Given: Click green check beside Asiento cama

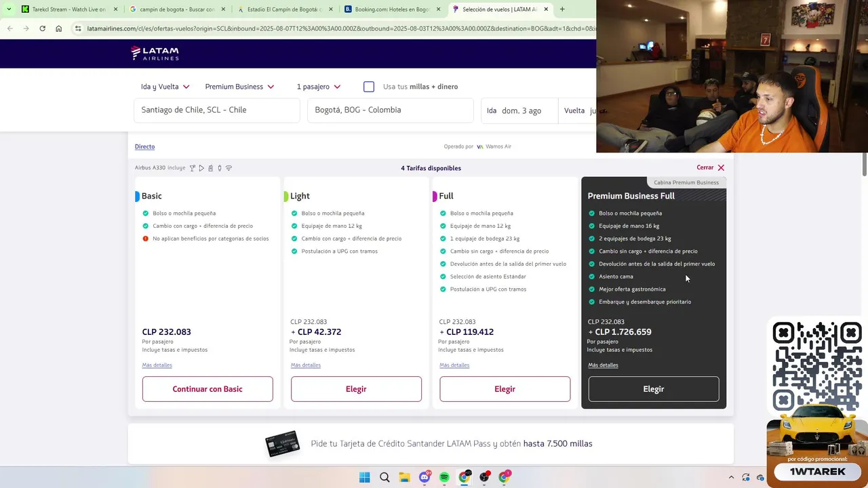Looking at the screenshot, I should point(592,277).
